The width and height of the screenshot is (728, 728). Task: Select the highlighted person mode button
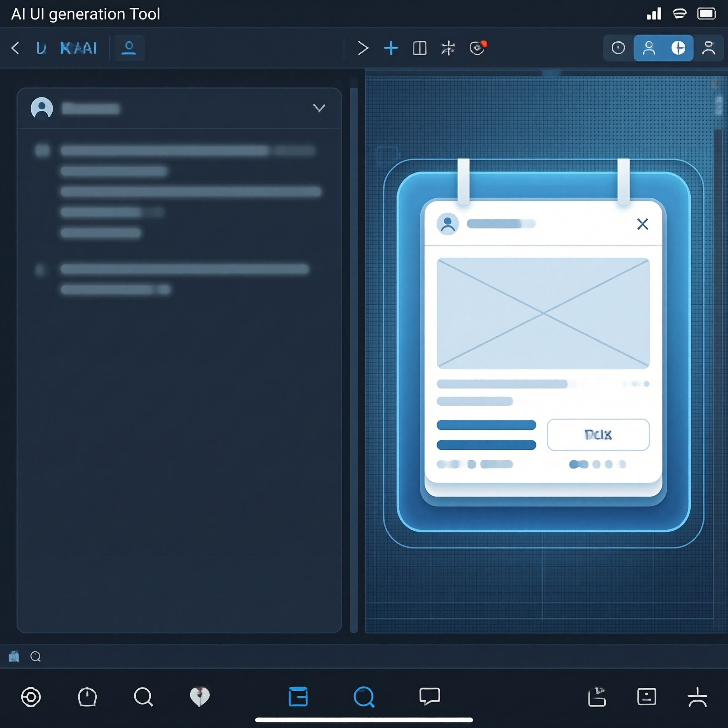[649, 48]
